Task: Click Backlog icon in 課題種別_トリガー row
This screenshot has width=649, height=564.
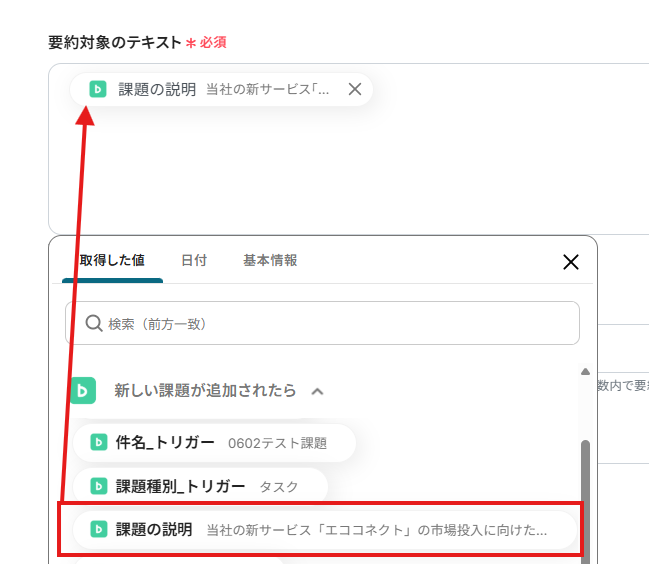Action: 99,486
